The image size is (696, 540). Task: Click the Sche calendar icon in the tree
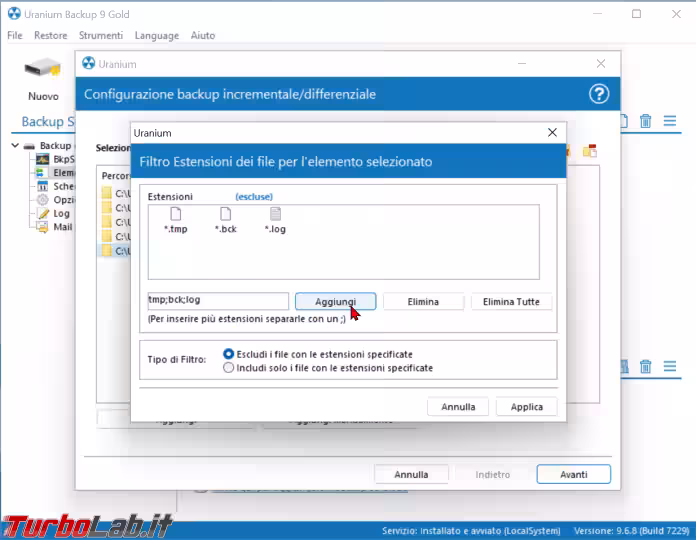43,186
